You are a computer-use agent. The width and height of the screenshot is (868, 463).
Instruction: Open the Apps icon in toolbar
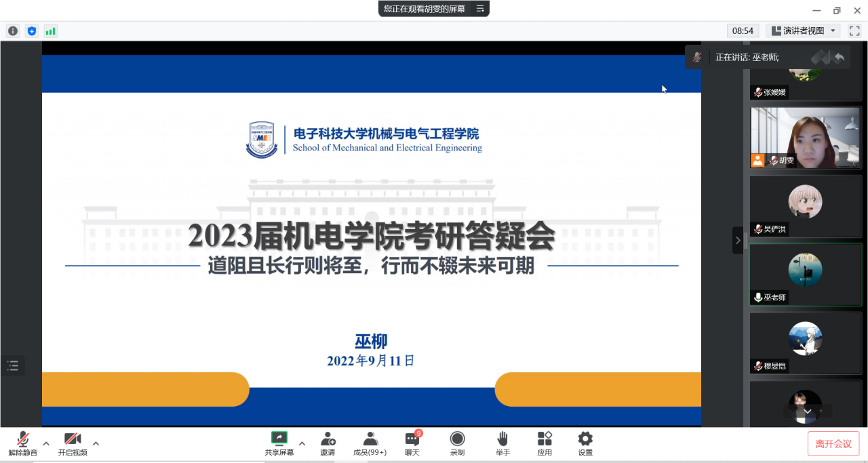(x=545, y=443)
